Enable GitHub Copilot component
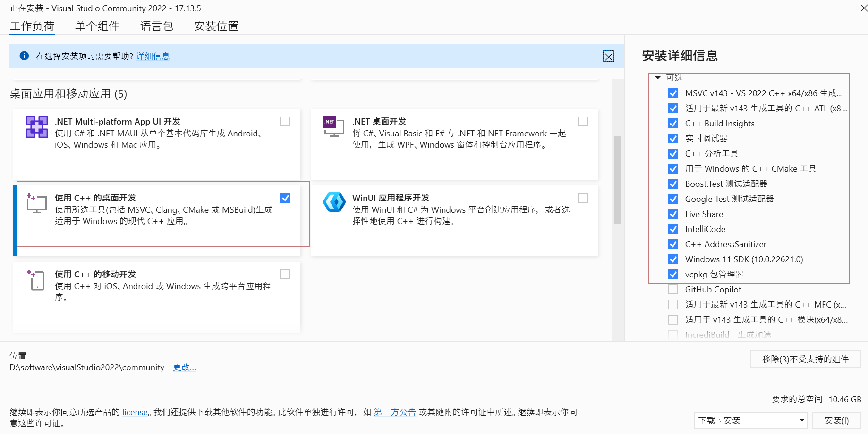The width and height of the screenshot is (868, 434). click(673, 290)
